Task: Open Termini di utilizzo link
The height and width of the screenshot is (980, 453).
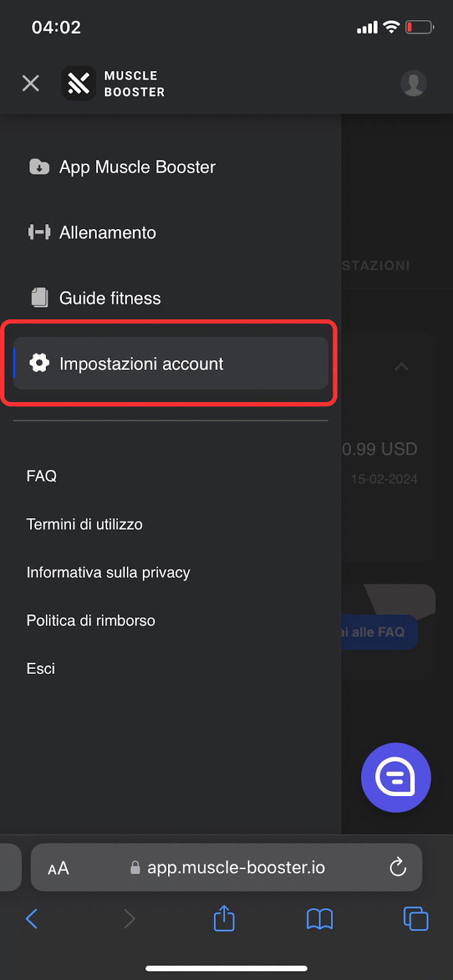Action: [85, 524]
